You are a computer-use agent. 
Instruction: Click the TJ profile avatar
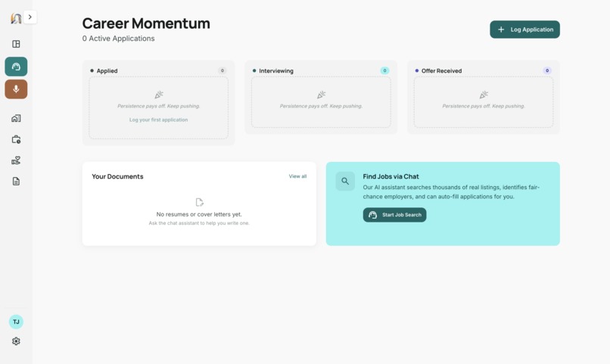(x=16, y=322)
